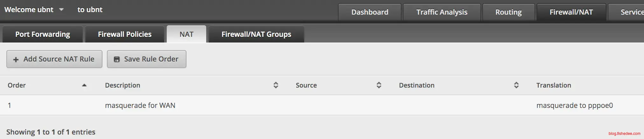Toggle the Destination column sort arrows

click(516, 85)
